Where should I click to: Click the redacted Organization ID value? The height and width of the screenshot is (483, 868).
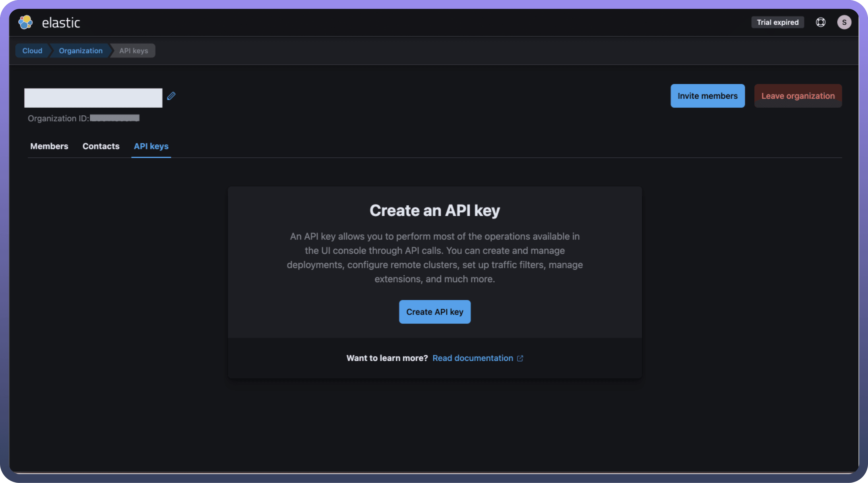tap(114, 118)
